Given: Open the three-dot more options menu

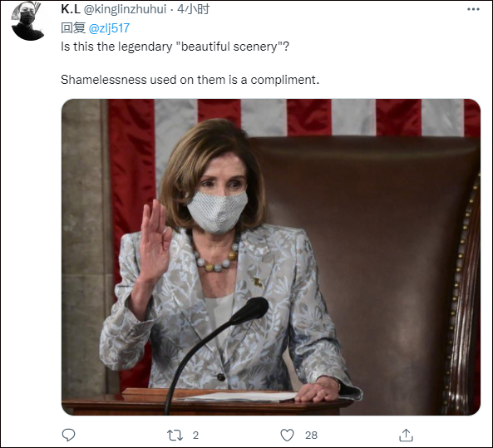Looking at the screenshot, I should click(473, 9).
